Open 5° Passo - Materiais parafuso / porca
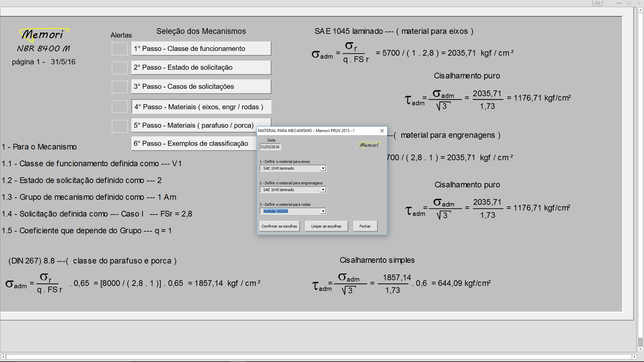644x362 pixels. pyautogui.click(x=201, y=125)
